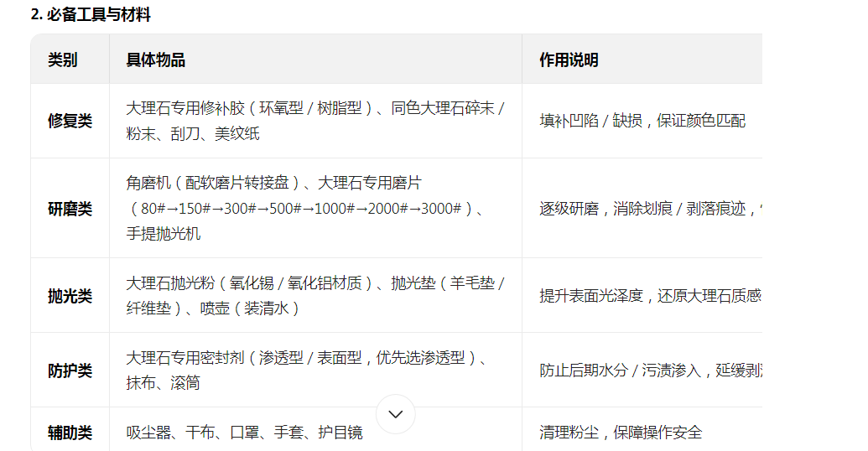This screenshot has height=451, width=868.
Task: Select the '研磨类' row label
Action: click(70, 209)
